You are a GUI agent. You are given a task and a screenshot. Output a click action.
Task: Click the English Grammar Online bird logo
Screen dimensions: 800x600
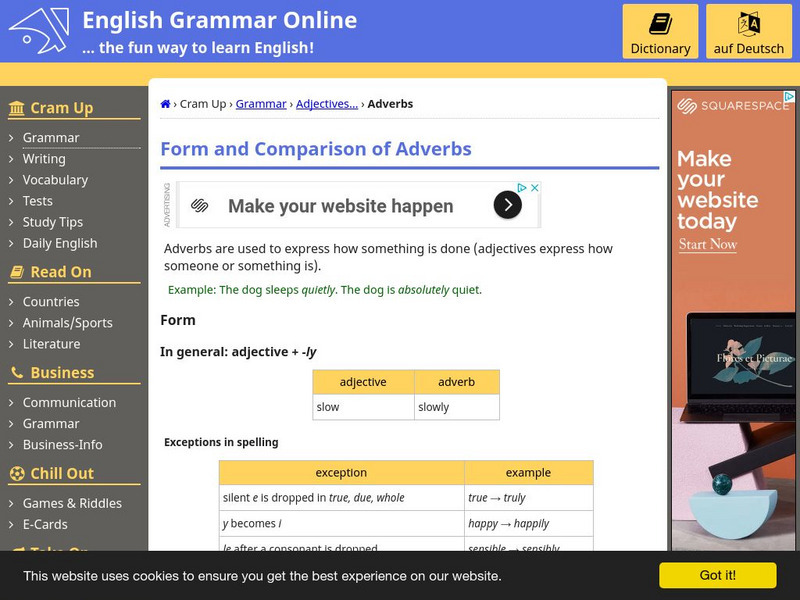coord(39,30)
